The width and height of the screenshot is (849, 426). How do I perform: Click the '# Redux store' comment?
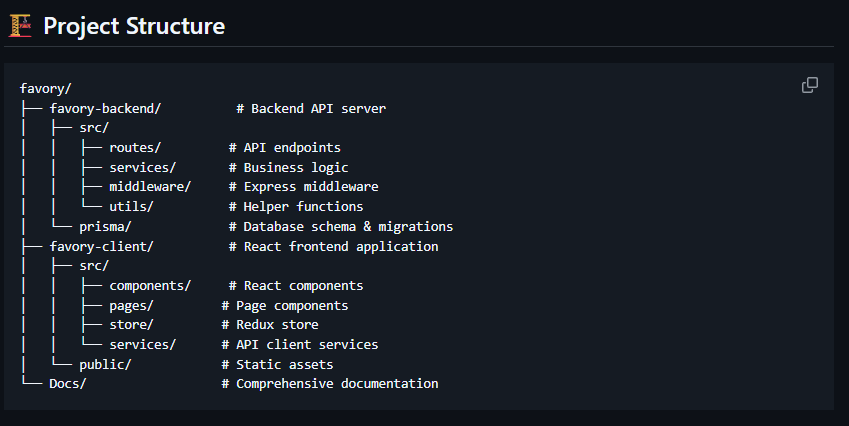(x=270, y=324)
